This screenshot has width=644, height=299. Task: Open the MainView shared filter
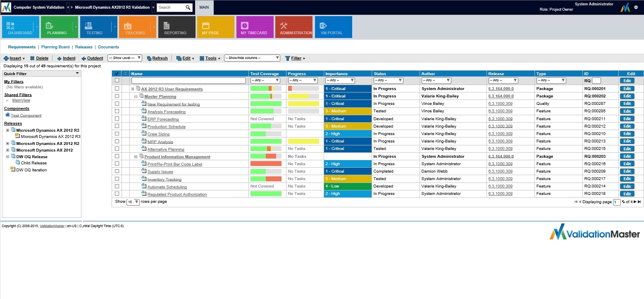point(21,100)
